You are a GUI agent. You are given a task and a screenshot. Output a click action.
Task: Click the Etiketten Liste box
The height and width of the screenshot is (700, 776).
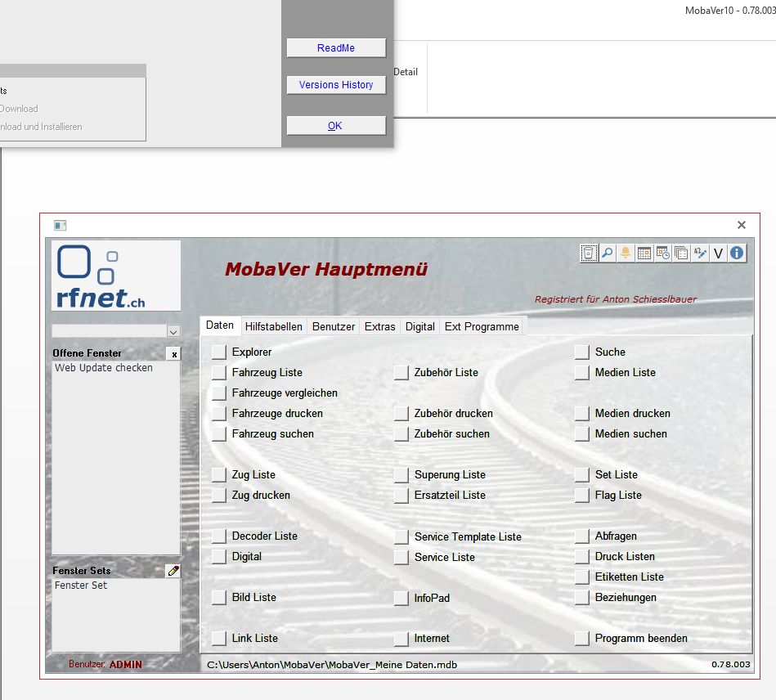(x=582, y=577)
